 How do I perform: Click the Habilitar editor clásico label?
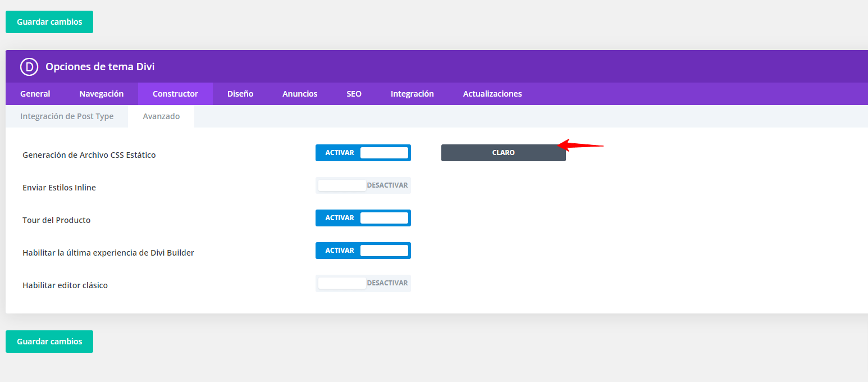[x=65, y=285]
